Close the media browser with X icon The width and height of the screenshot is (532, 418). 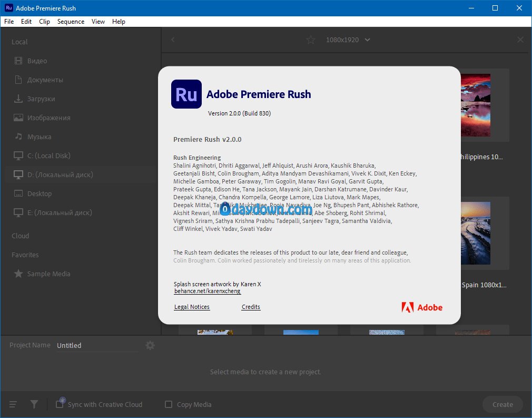click(520, 40)
